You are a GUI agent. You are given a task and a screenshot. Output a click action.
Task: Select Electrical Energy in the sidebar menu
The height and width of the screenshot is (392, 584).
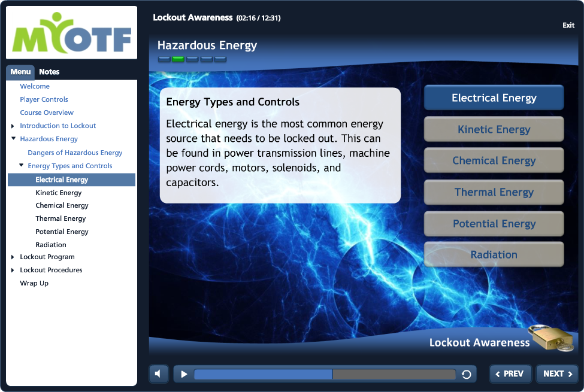(x=71, y=180)
